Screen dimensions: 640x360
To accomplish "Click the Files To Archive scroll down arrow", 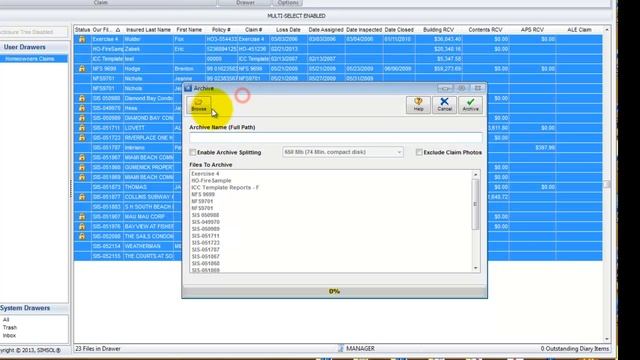I will pos(476,268).
